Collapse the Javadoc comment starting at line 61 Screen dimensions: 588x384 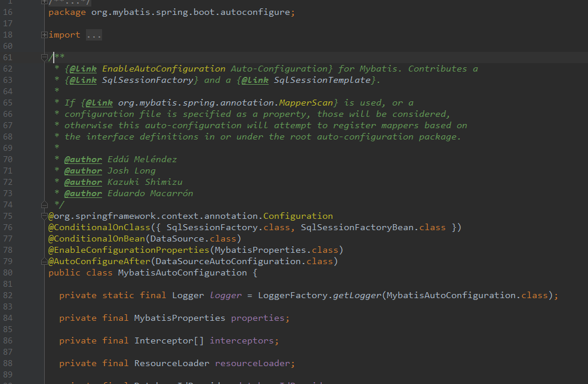click(44, 57)
